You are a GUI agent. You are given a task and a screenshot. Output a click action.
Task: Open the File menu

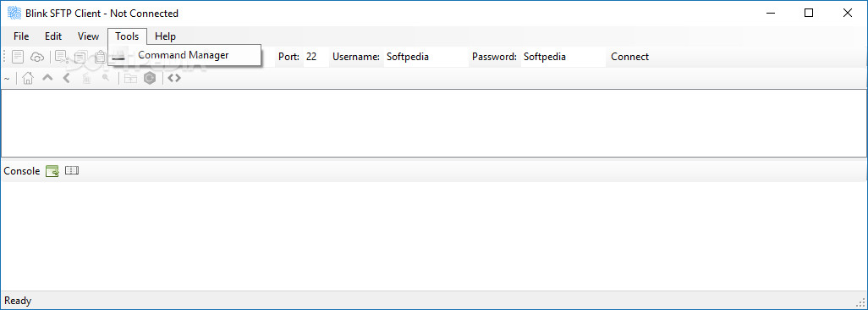[21, 36]
